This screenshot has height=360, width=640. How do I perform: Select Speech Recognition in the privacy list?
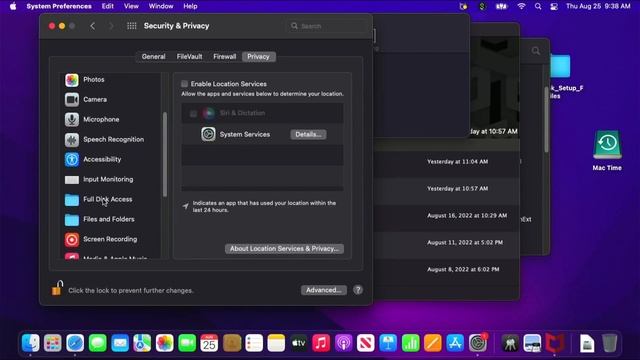tap(110, 140)
